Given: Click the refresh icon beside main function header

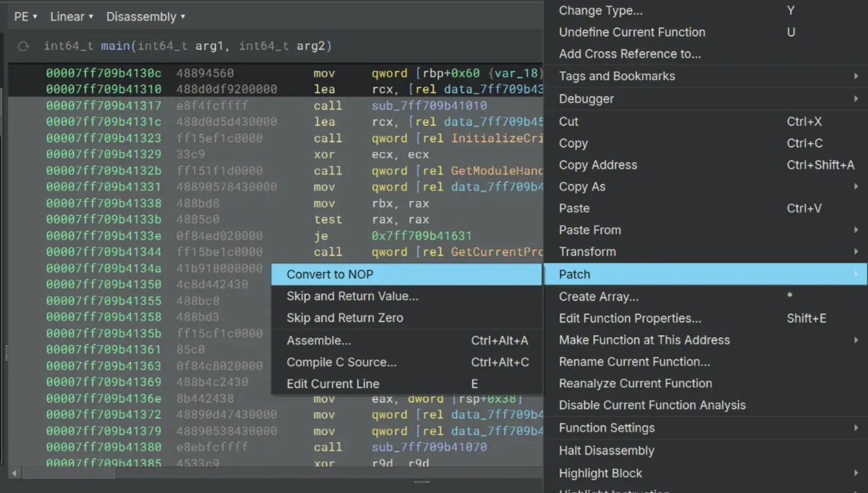Looking at the screenshot, I should point(24,46).
